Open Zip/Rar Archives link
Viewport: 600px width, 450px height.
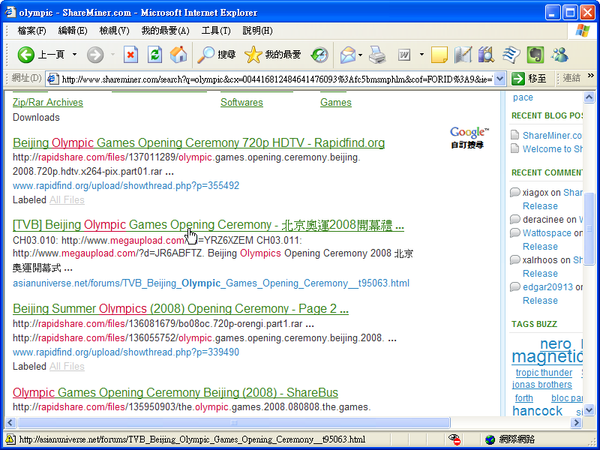tap(48, 102)
